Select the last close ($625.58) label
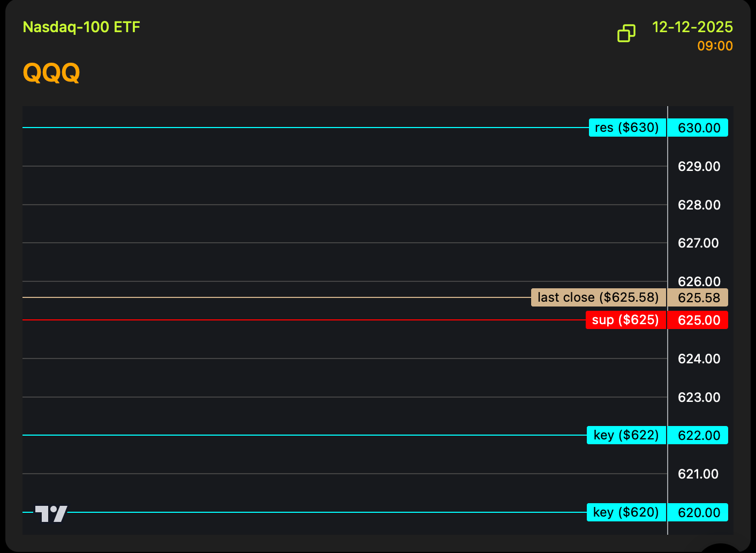Image resolution: width=756 pixels, height=553 pixels. (598, 297)
